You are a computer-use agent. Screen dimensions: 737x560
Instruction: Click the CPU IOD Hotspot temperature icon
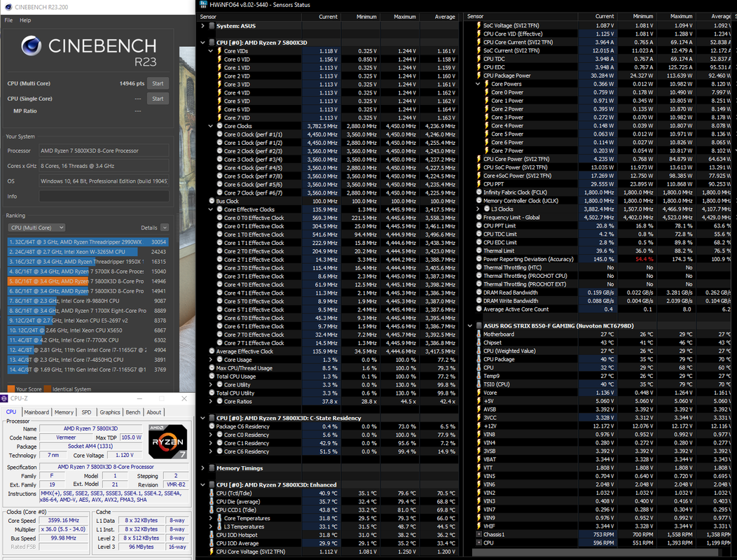[212, 535]
